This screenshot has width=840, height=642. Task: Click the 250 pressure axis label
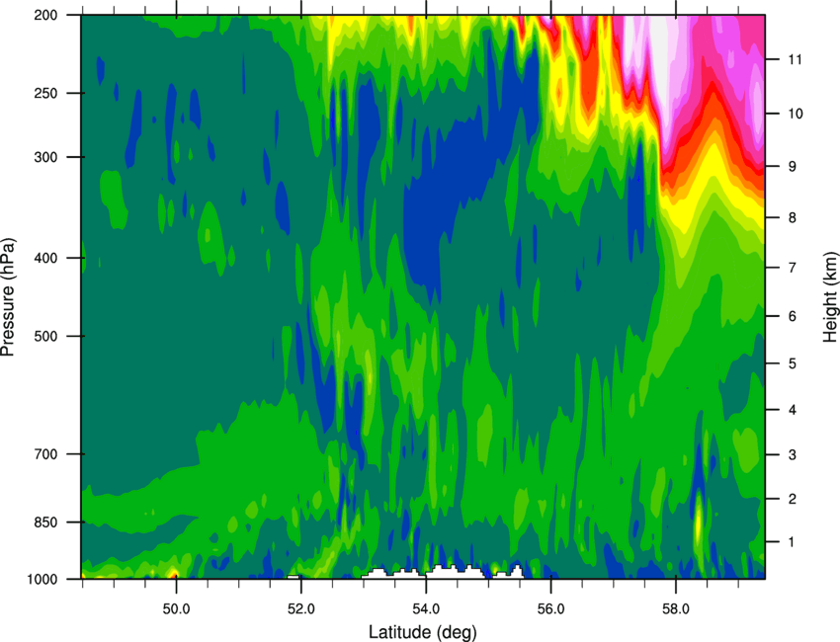(45, 93)
